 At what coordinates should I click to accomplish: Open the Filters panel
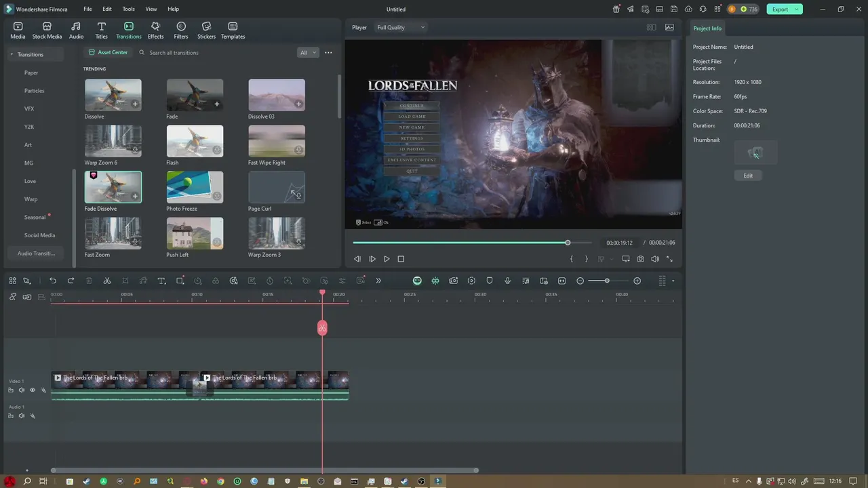181,30
